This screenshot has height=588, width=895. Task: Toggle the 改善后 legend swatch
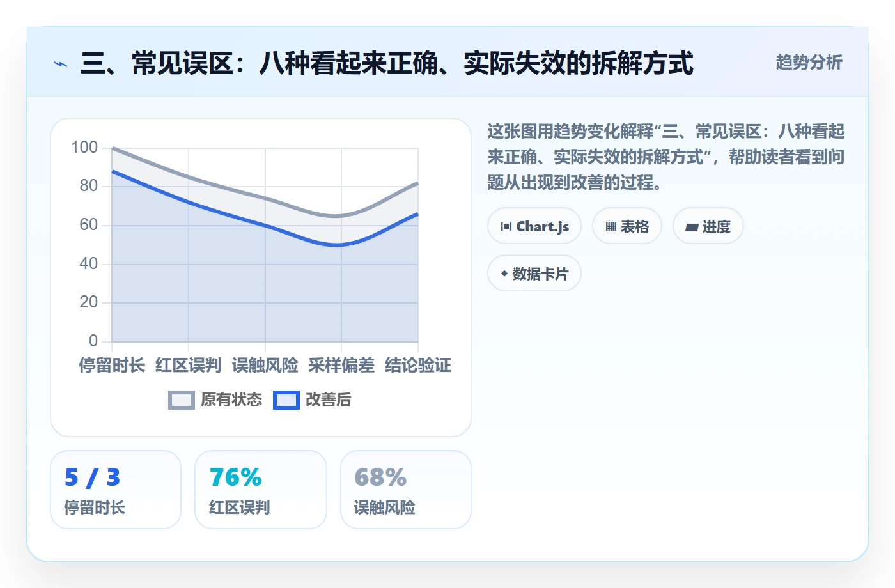pos(286,400)
